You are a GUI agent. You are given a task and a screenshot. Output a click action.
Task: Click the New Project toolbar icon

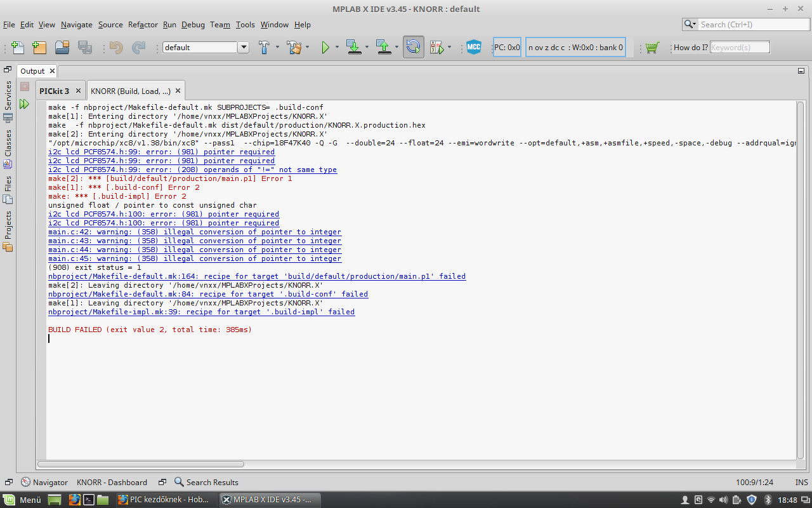tap(39, 48)
